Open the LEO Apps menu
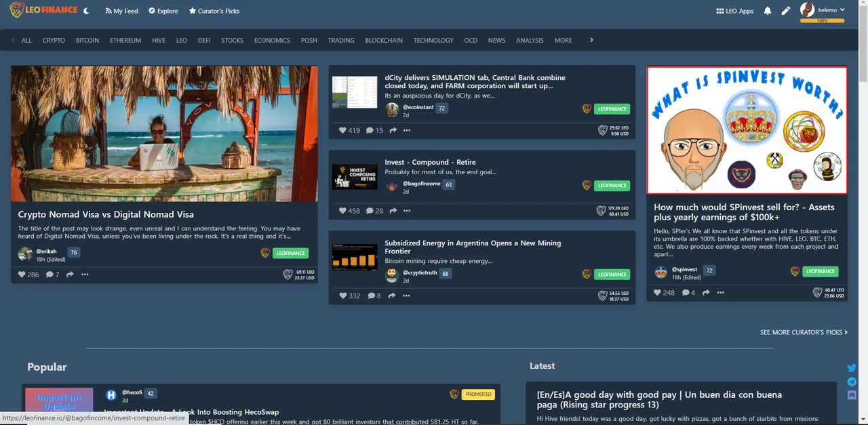 735,11
